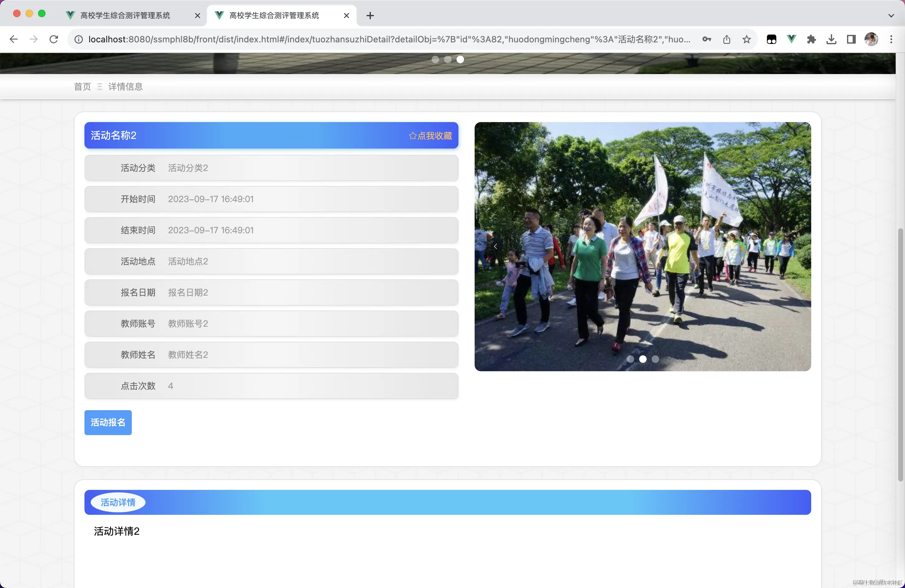Select the 活动详情 tab

click(118, 502)
